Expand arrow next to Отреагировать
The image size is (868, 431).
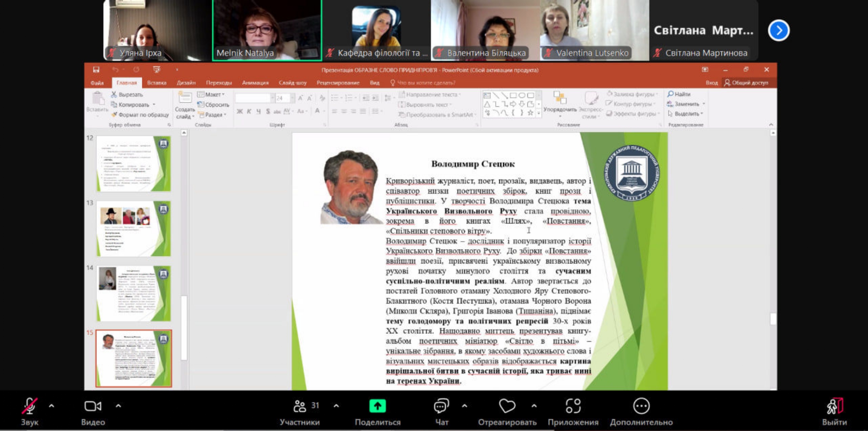point(534,406)
